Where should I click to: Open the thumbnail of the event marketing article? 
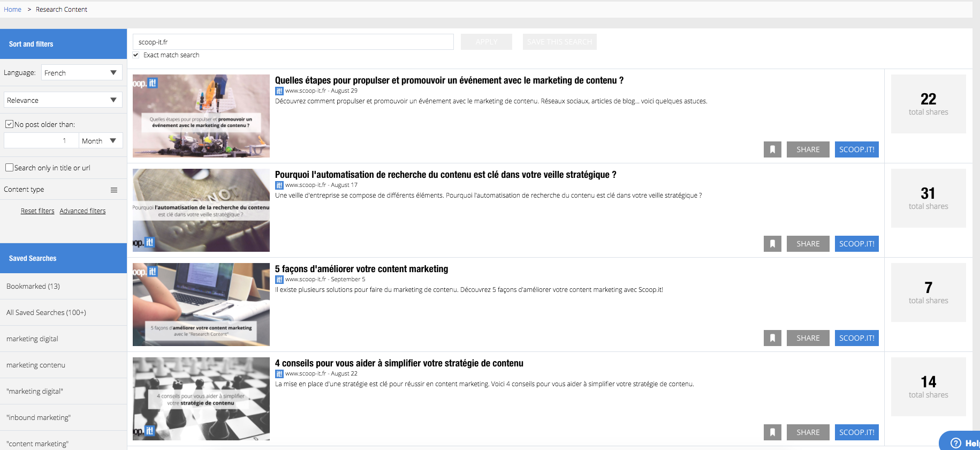click(201, 116)
